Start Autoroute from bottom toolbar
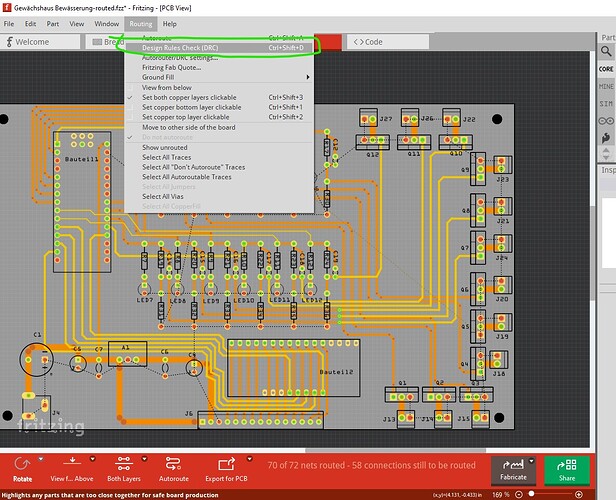 (x=174, y=468)
